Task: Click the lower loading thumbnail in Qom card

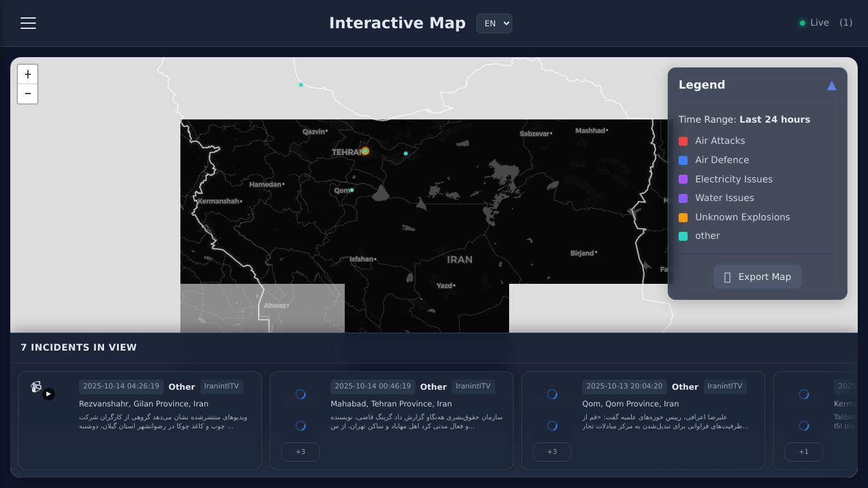Action: [x=552, y=426]
